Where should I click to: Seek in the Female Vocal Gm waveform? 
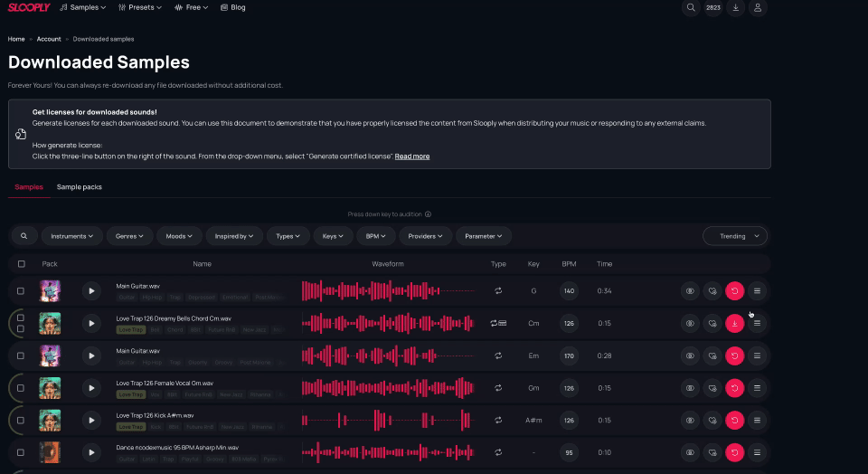tap(388, 388)
